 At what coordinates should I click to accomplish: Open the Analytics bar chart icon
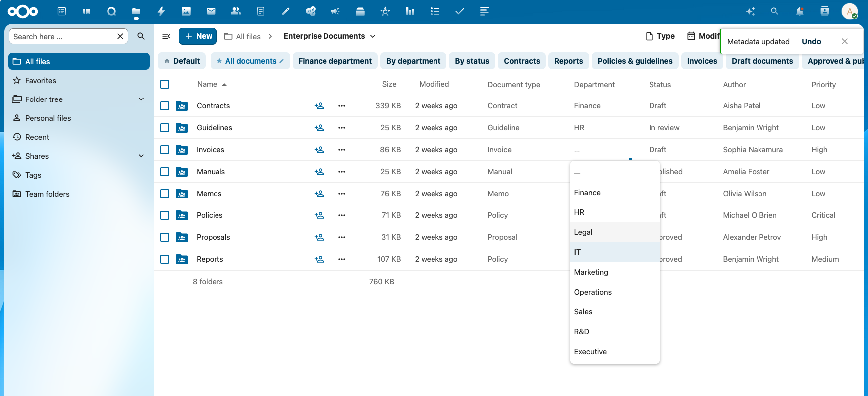[x=410, y=11]
